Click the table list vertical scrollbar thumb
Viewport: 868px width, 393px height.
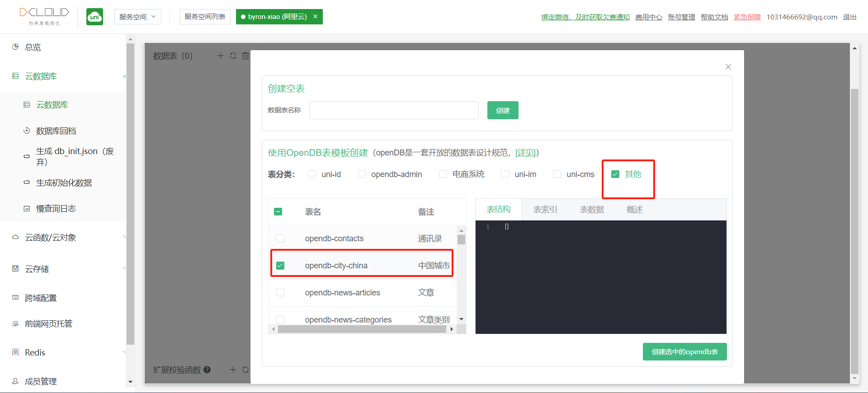click(x=461, y=239)
